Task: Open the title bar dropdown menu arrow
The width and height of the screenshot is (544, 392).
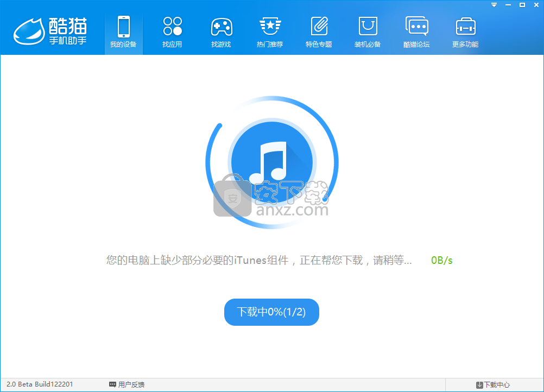Action: [x=494, y=5]
